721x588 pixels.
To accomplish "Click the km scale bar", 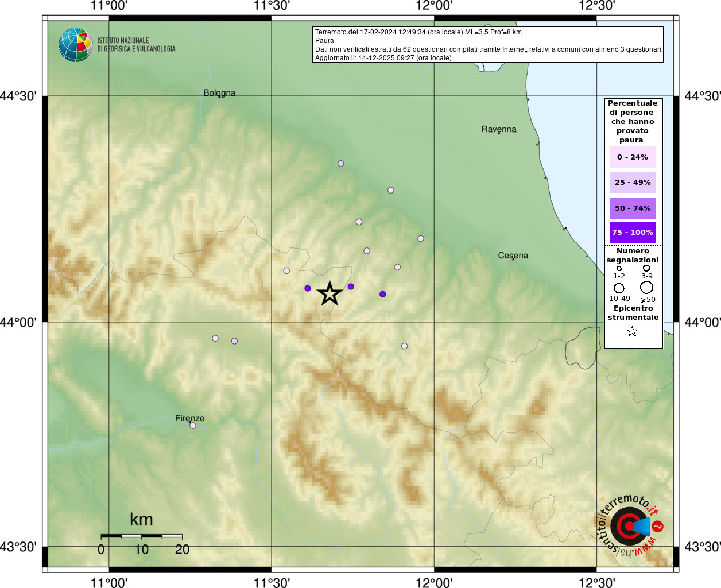I will coord(142,536).
